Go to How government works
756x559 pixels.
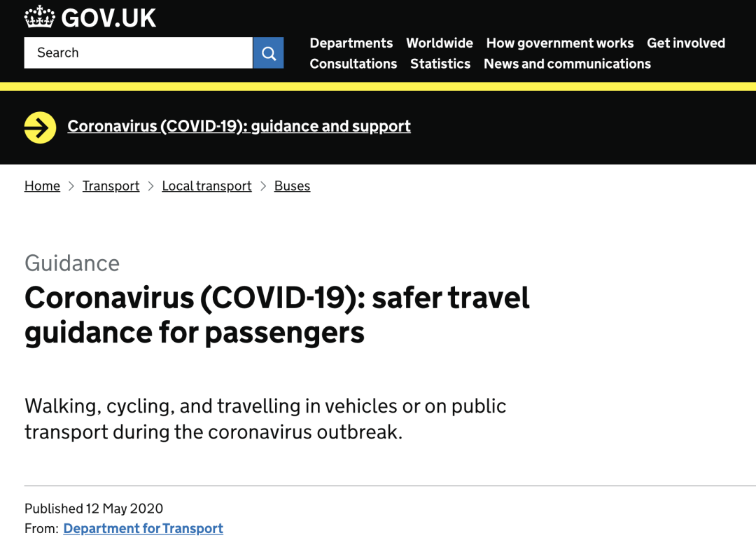pyautogui.click(x=559, y=43)
